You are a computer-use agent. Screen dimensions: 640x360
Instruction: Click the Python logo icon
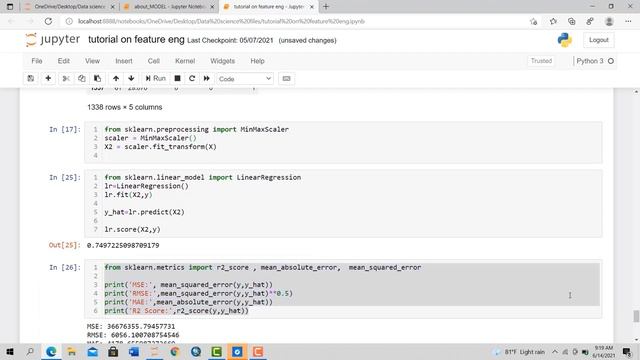coord(564,40)
